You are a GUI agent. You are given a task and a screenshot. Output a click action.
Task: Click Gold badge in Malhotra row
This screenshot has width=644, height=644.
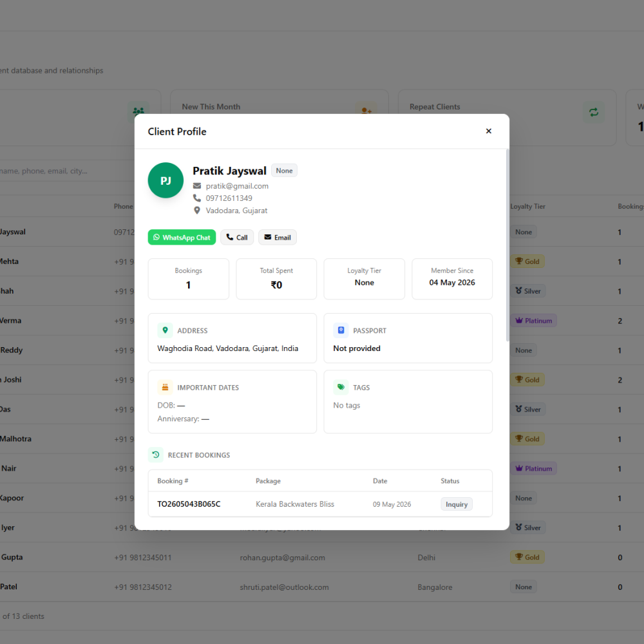[x=527, y=439]
